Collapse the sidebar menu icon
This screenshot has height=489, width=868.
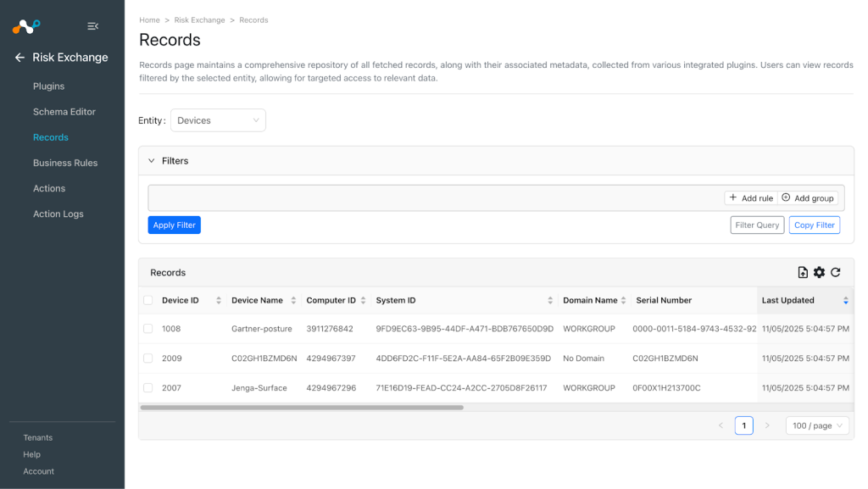click(93, 26)
